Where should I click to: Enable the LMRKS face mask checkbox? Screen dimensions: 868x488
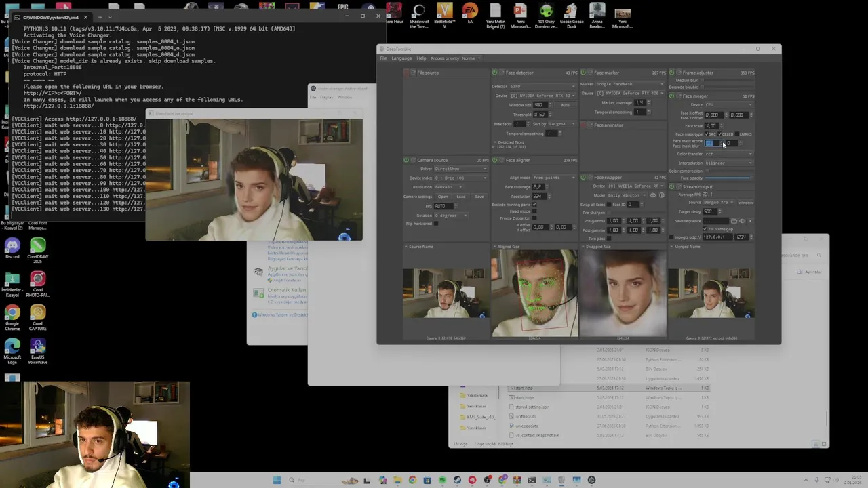point(737,134)
